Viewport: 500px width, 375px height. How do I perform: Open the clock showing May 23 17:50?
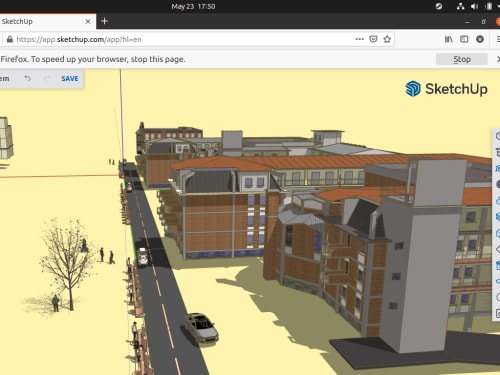point(193,6)
